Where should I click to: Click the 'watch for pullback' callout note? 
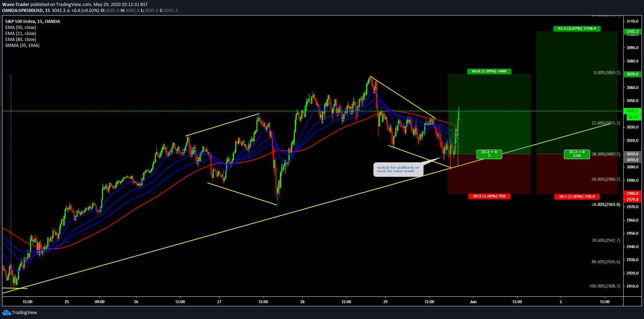[x=398, y=169]
